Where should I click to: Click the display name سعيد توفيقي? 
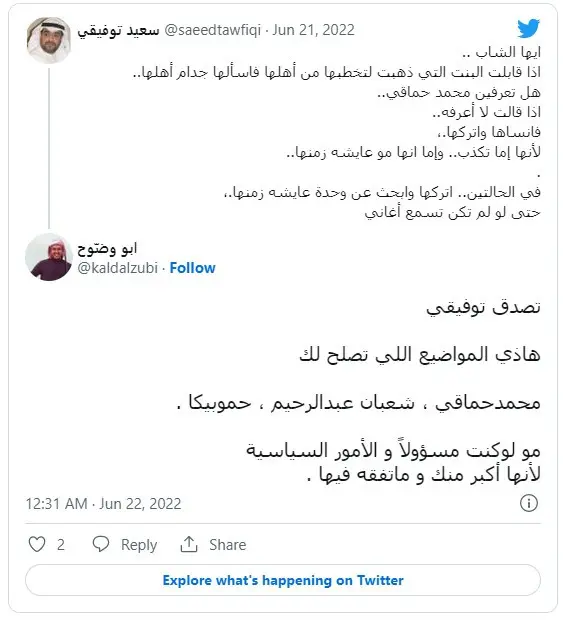118,30
